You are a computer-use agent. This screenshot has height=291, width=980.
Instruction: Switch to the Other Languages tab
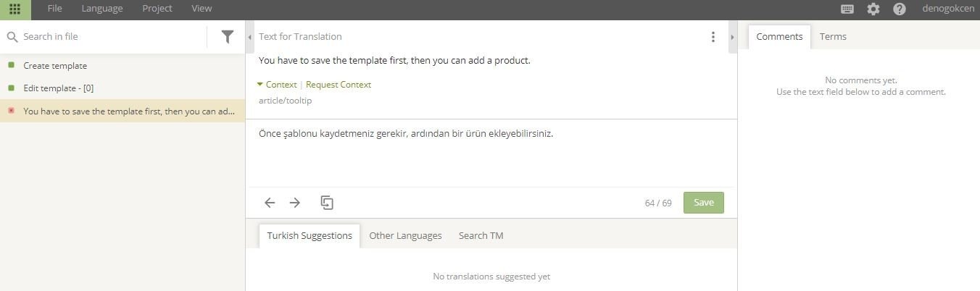(405, 235)
